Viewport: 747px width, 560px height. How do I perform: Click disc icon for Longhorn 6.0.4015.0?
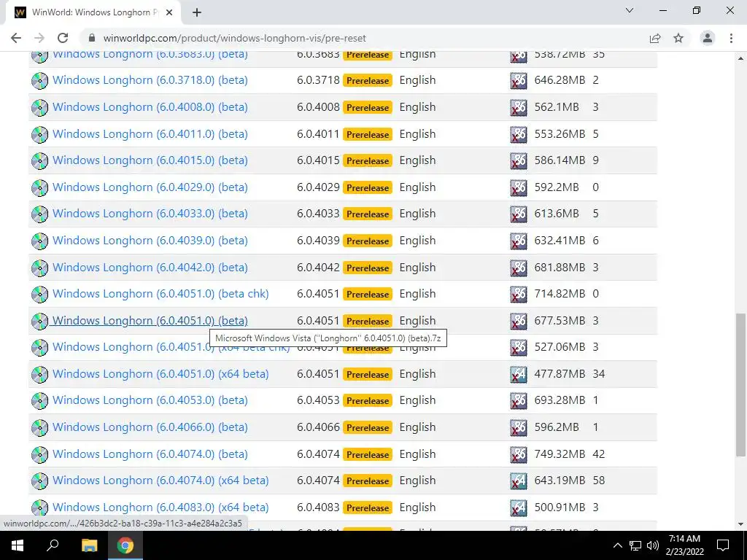pos(39,160)
